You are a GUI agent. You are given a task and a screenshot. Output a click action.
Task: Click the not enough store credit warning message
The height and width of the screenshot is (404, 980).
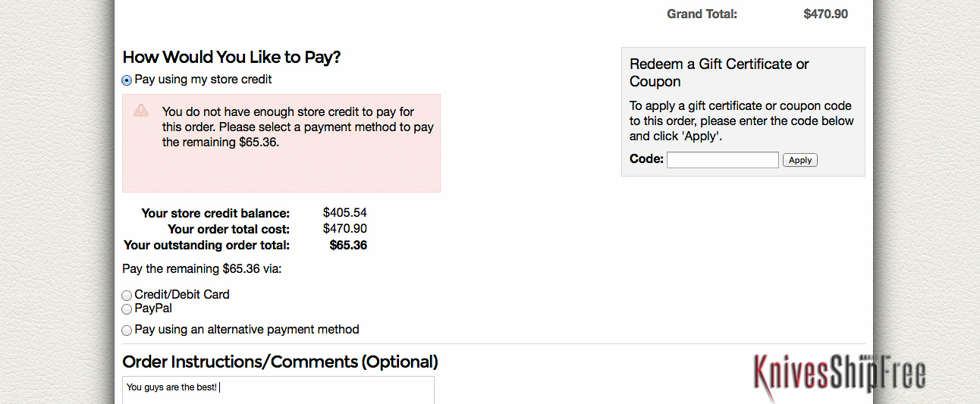click(x=298, y=127)
